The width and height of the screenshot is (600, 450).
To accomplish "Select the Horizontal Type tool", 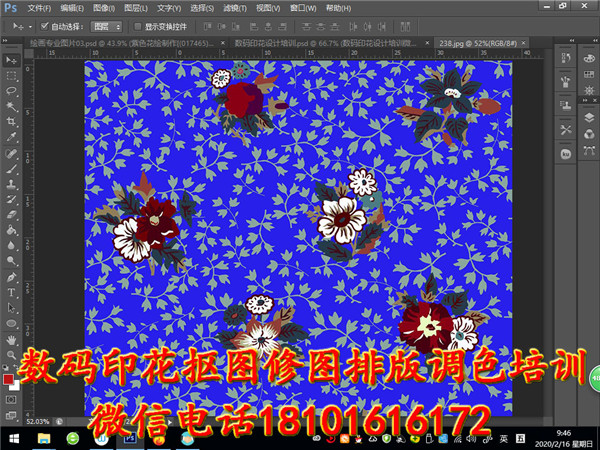I will click(12, 292).
